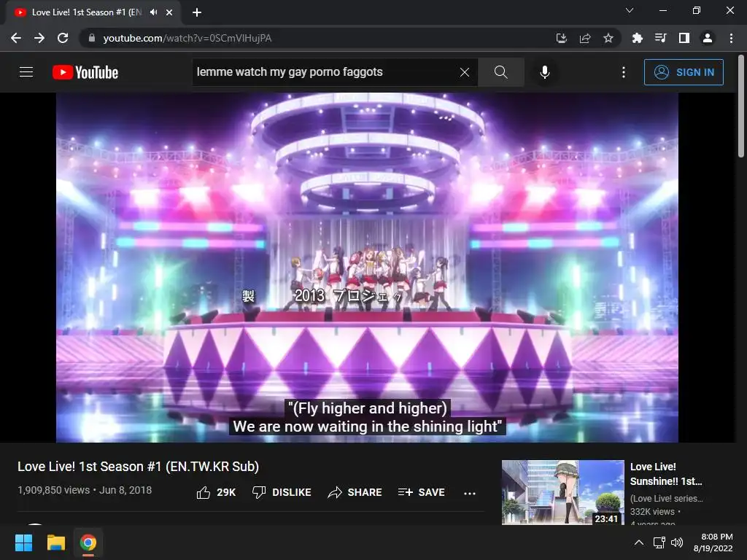This screenshot has width=747, height=560.
Task: Click video title Love Live! 1st Season #1
Action: 138,467
